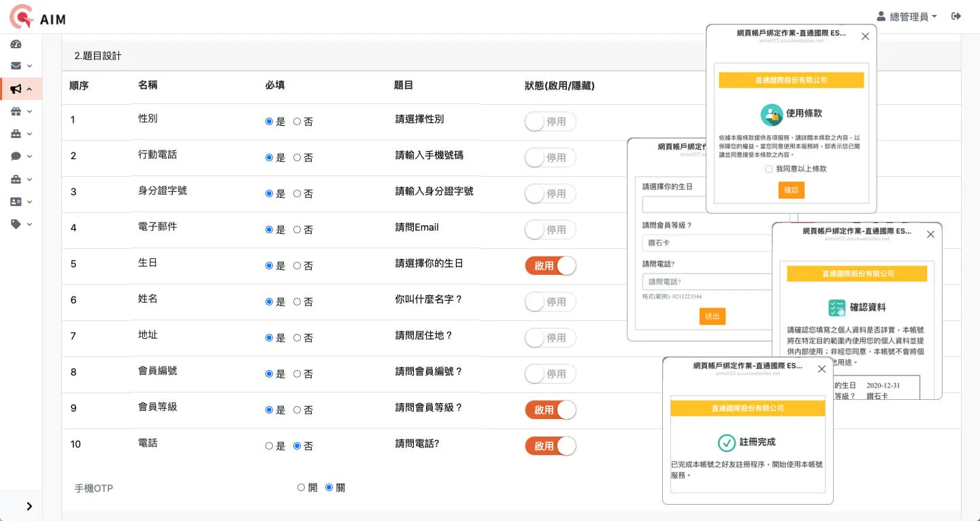Enable the 地址 status toggle

click(551, 338)
